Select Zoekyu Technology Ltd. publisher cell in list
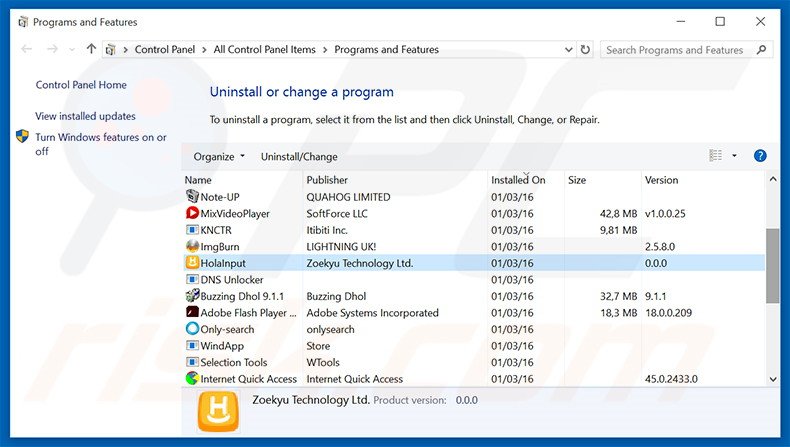790x447 pixels. pyautogui.click(x=360, y=263)
